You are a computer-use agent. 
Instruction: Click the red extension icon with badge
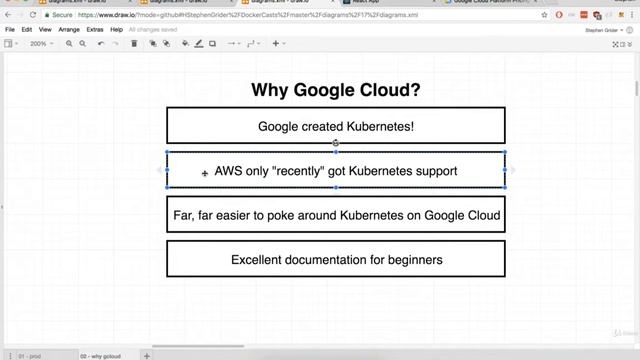pyautogui.click(x=598, y=16)
